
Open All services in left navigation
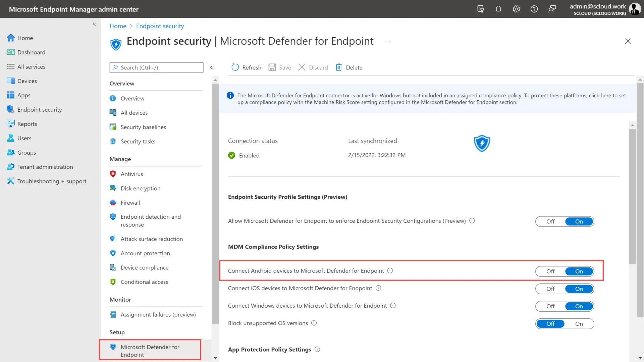tap(26, 67)
